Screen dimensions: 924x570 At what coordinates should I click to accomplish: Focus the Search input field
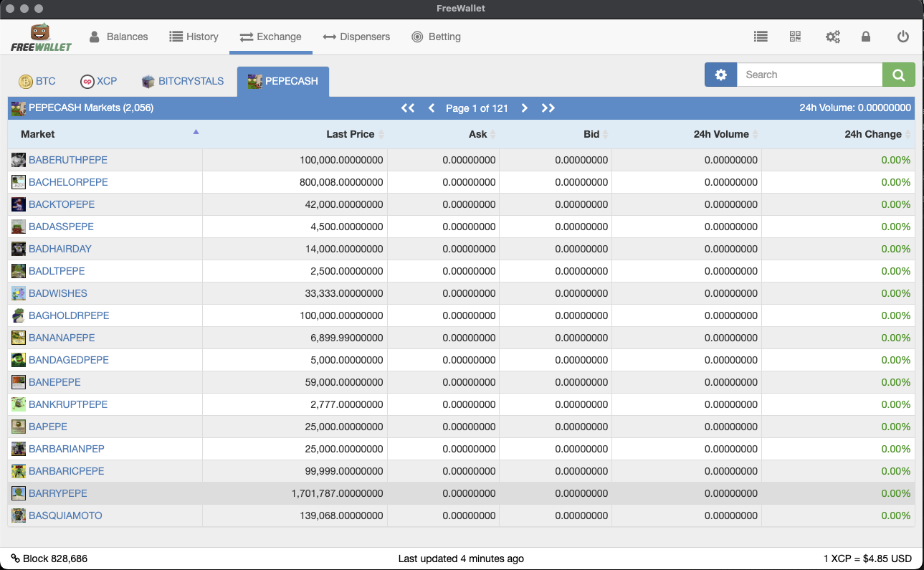point(809,75)
